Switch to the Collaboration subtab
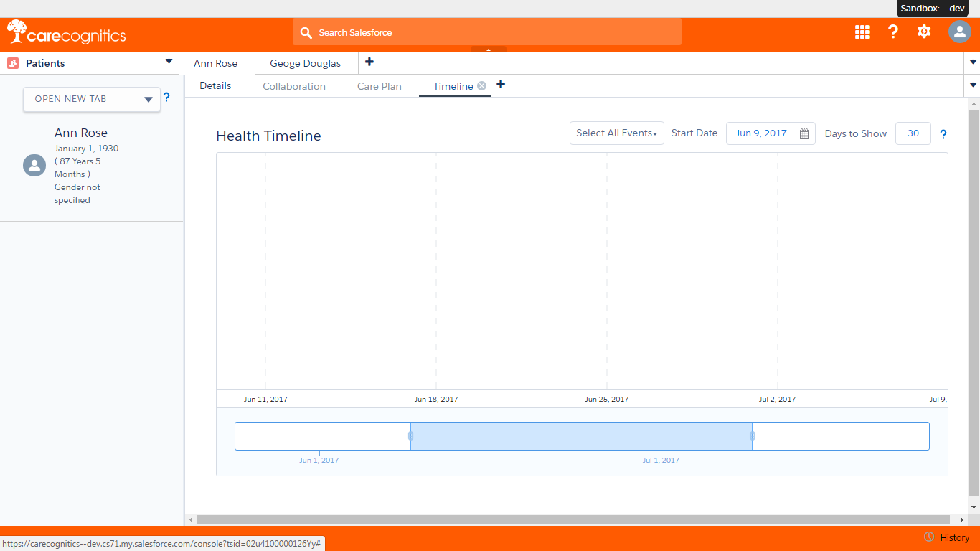Screen dimensions: 980x551 pos(294,86)
